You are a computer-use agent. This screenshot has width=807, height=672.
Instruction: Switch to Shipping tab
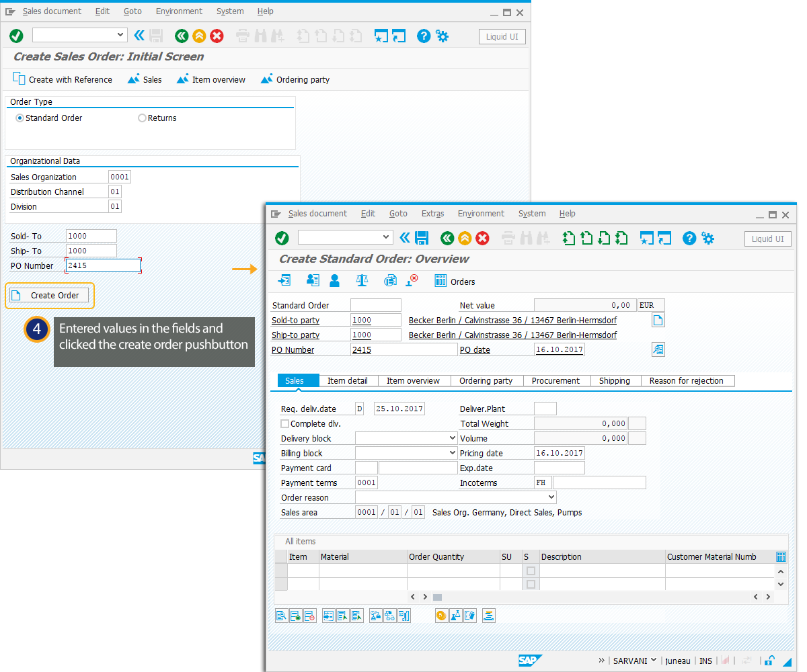615,381
